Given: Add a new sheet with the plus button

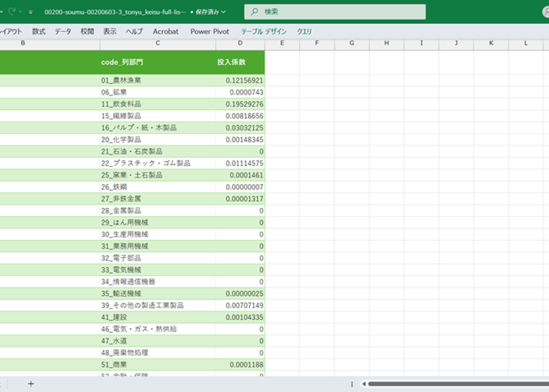Looking at the screenshot, I should click(31, 384).
